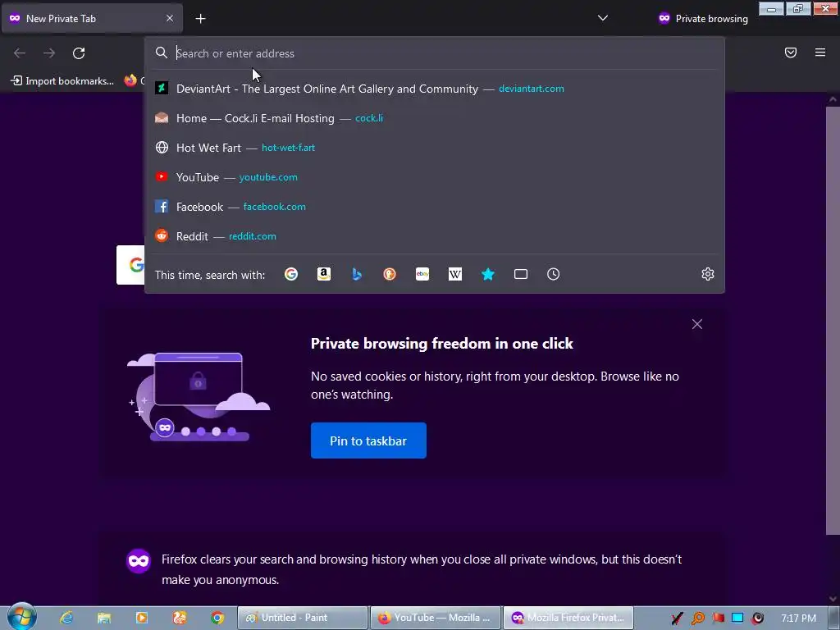Open the YouTube suggestion
840x630 pixels.
435,177
